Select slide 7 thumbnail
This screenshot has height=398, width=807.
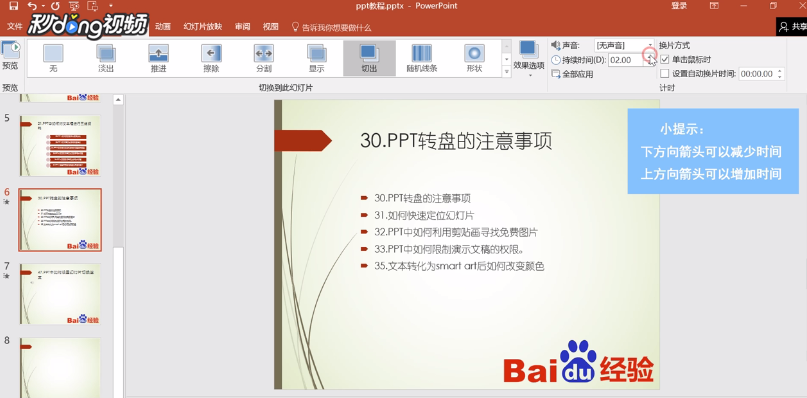coord(60,294)
